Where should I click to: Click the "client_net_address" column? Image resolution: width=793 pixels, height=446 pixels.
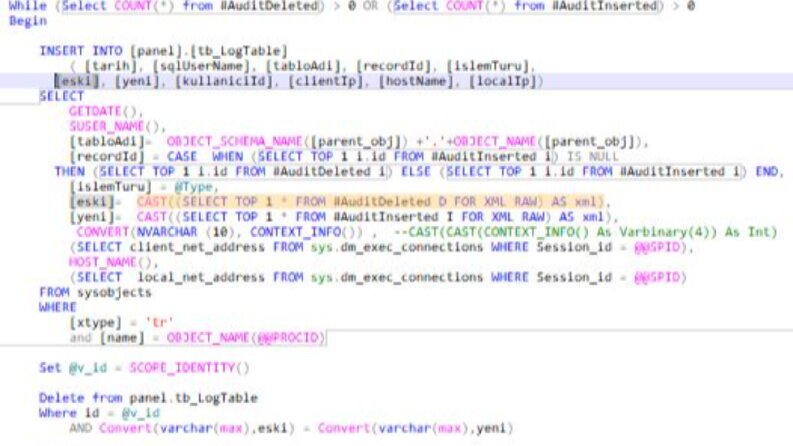click(x=197, y=247)
